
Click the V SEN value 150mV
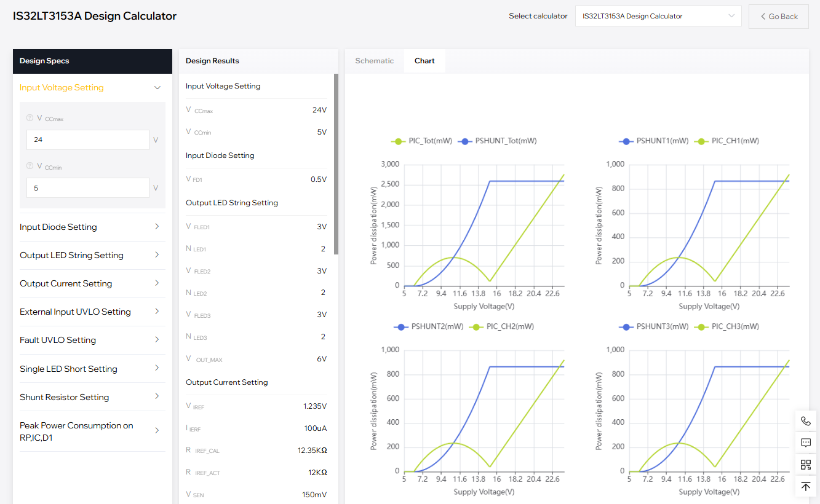(x=314, y=495)
